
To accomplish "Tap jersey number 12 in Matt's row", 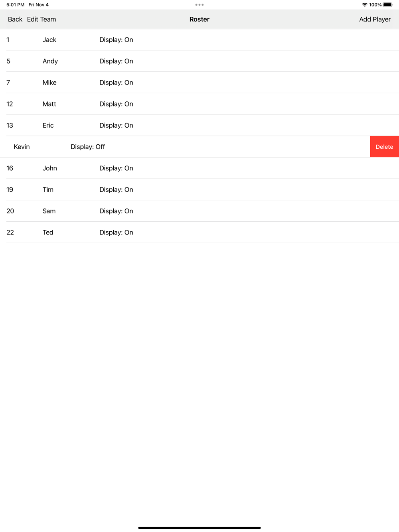I will 10,104.
